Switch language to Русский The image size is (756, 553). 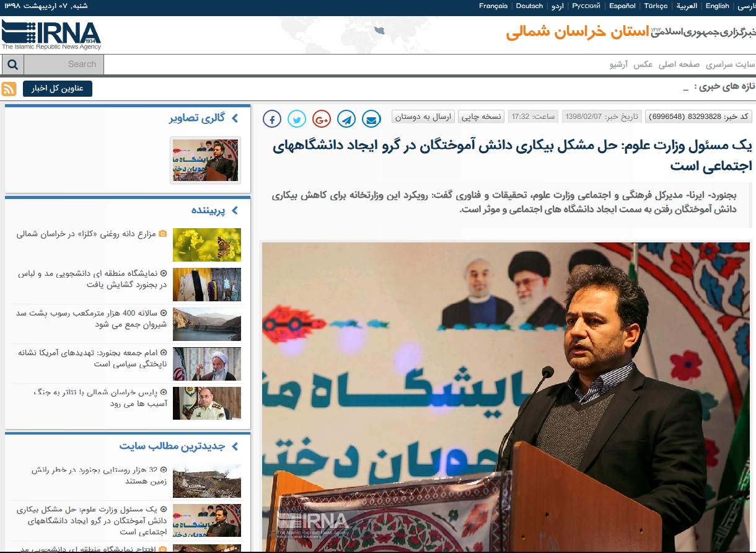[x=586, y=6]
